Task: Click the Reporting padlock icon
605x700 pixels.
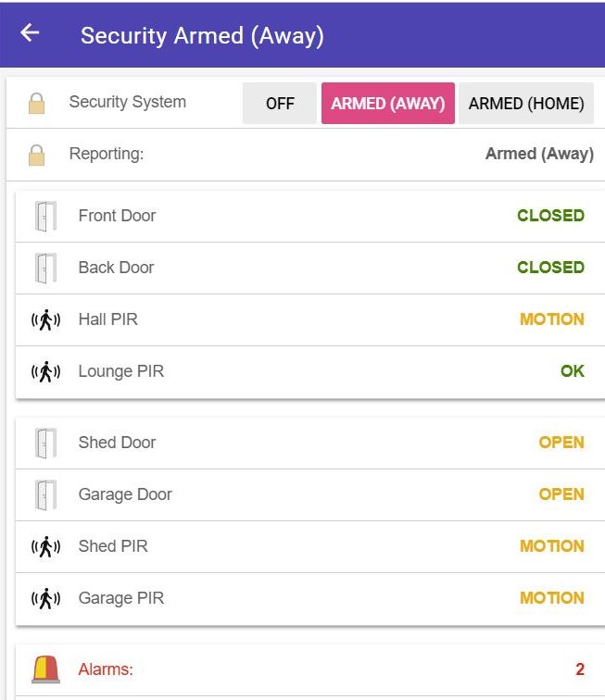Action: 37,155
